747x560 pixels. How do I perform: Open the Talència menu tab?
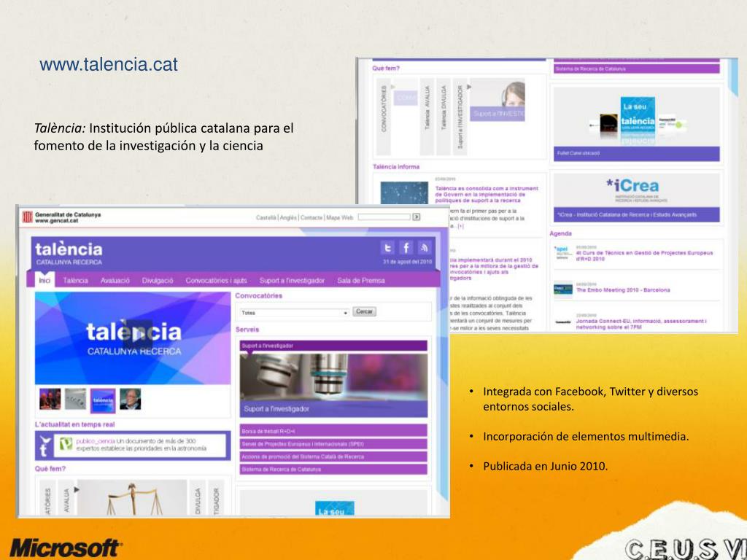75,281
